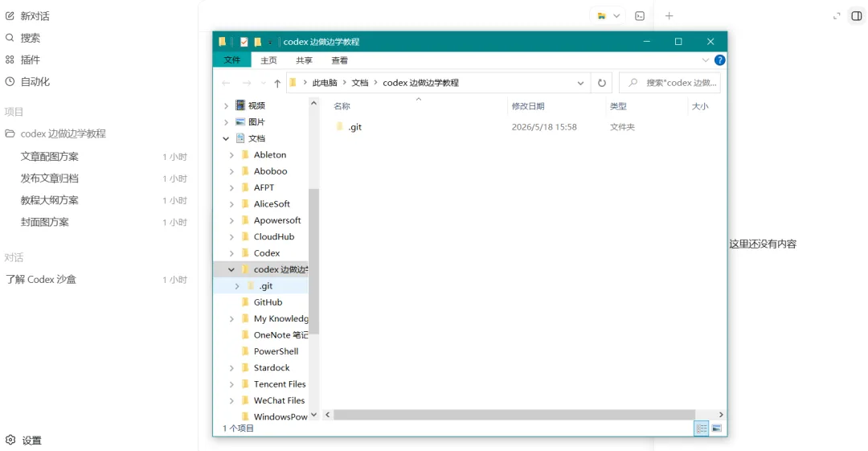Screen dimensions: 868x451
Task: Open the quick access toolbar customize arrow
Action: pyautogui.click(x=269, y=42)
